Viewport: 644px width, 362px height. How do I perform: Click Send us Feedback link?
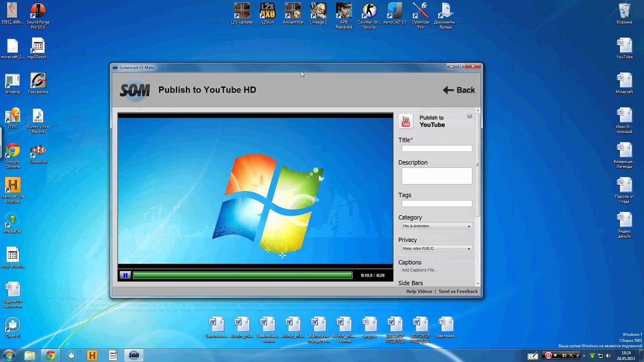(x=458, y=292)
